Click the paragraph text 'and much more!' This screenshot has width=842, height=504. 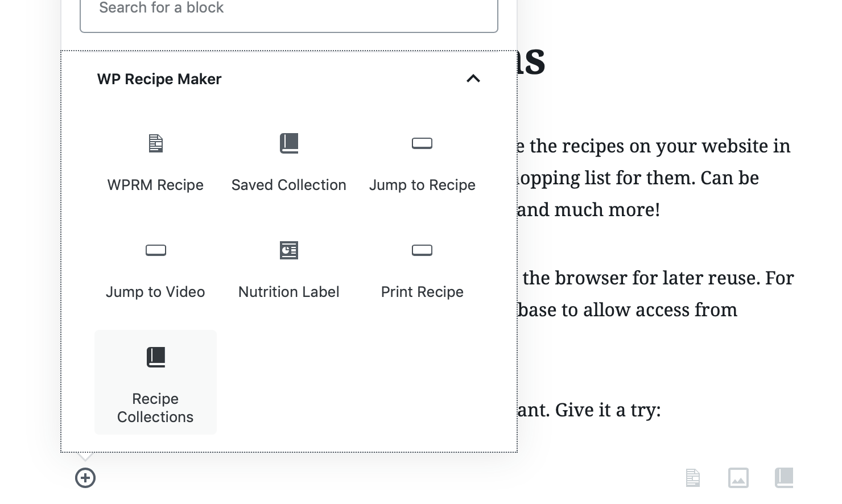click(x=588, y=210)
